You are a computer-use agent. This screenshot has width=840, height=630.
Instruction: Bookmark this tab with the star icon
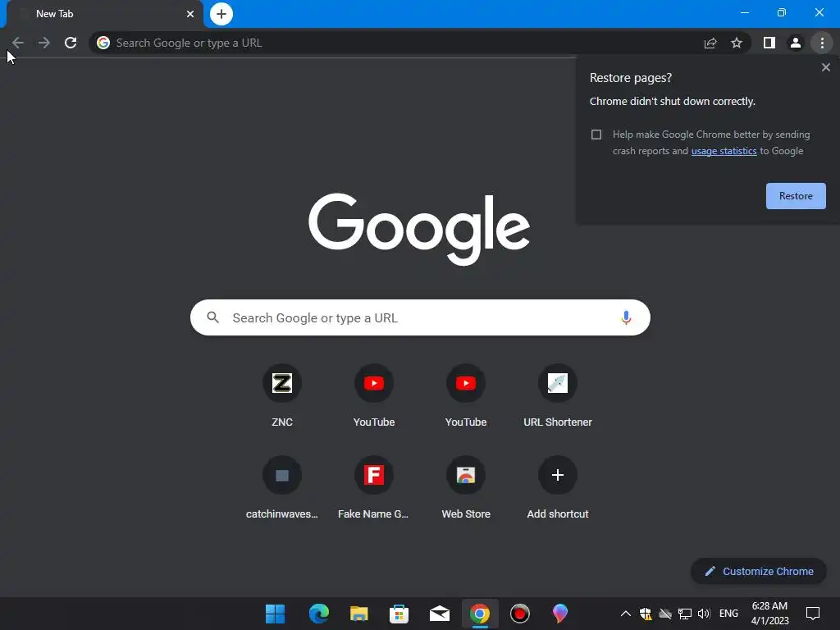pyautogui.click(x=737, y=43)
